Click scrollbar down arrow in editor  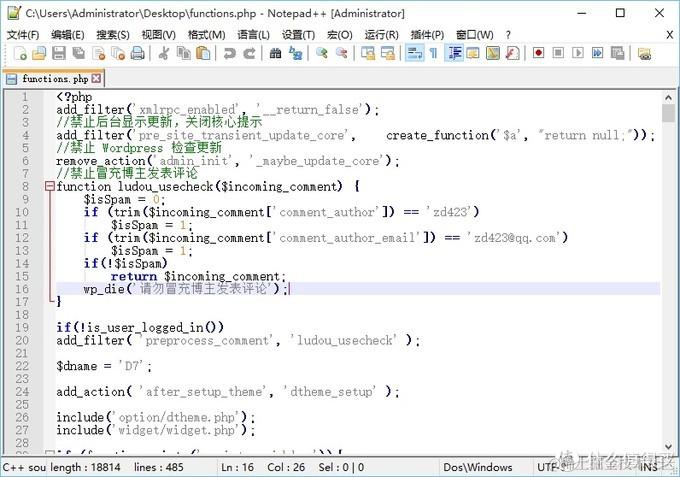668,447
